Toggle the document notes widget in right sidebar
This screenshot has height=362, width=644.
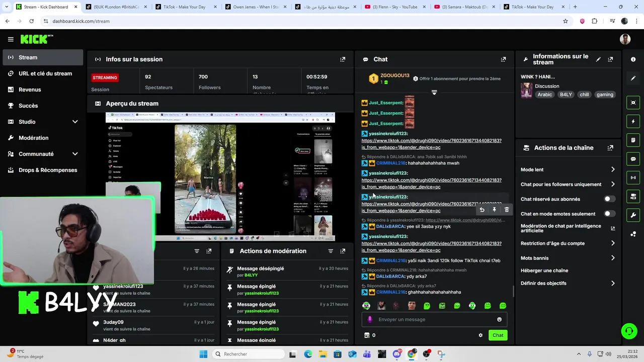(x=633, y=140)
